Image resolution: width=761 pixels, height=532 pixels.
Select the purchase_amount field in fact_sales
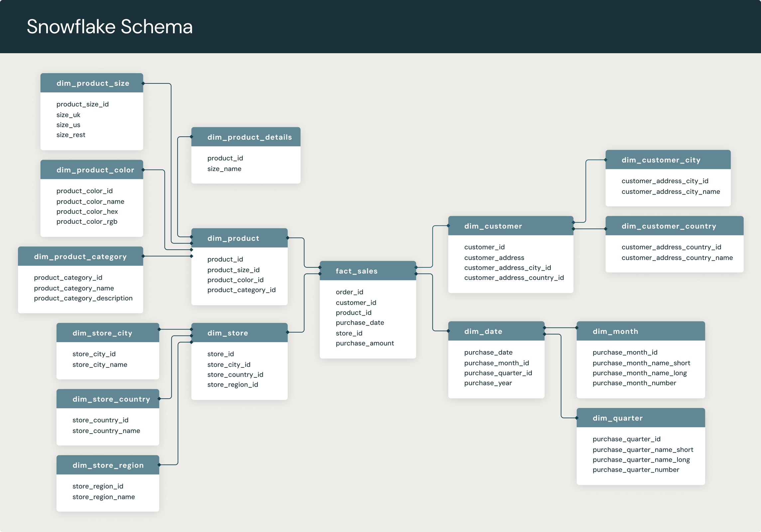(365, 343)
